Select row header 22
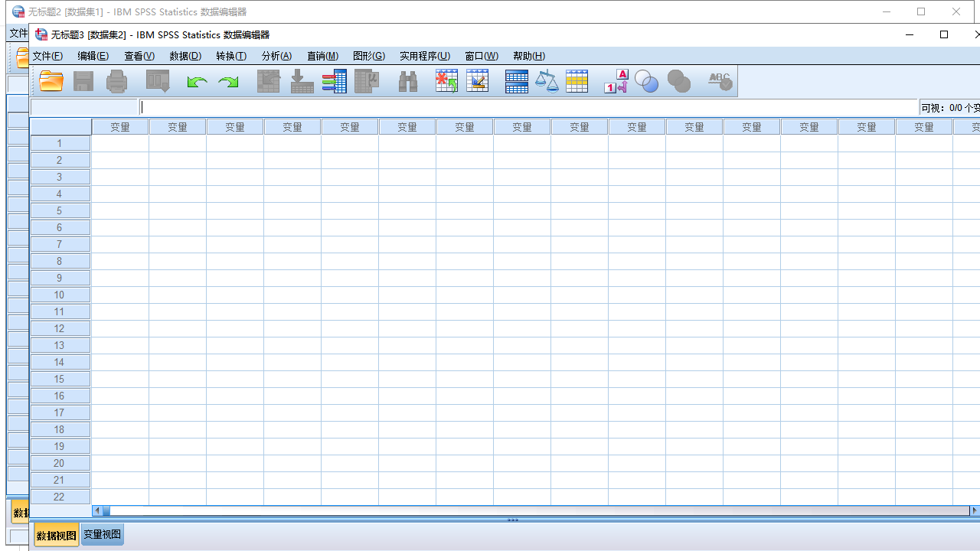 60,497
